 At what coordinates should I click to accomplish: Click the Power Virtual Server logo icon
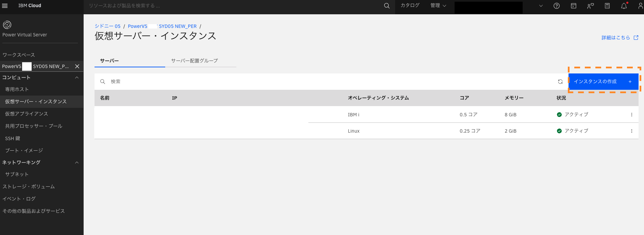click(x=7, y=25)
